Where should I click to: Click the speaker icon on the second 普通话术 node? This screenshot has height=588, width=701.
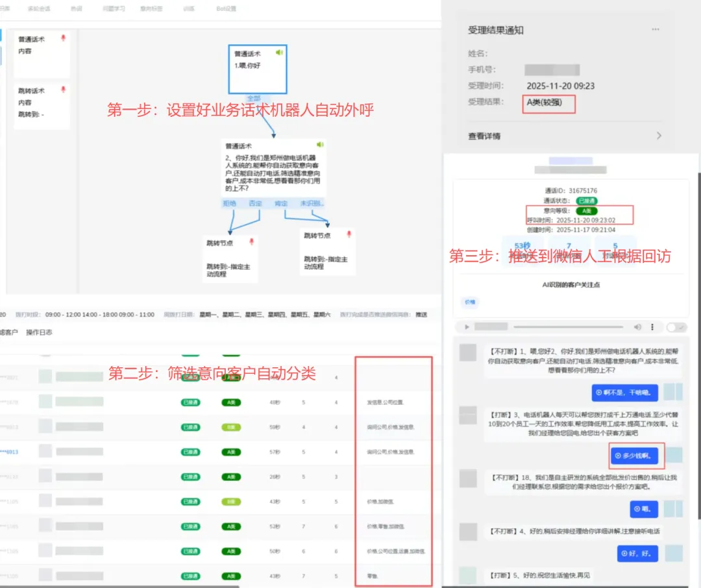tap(320, 143)
